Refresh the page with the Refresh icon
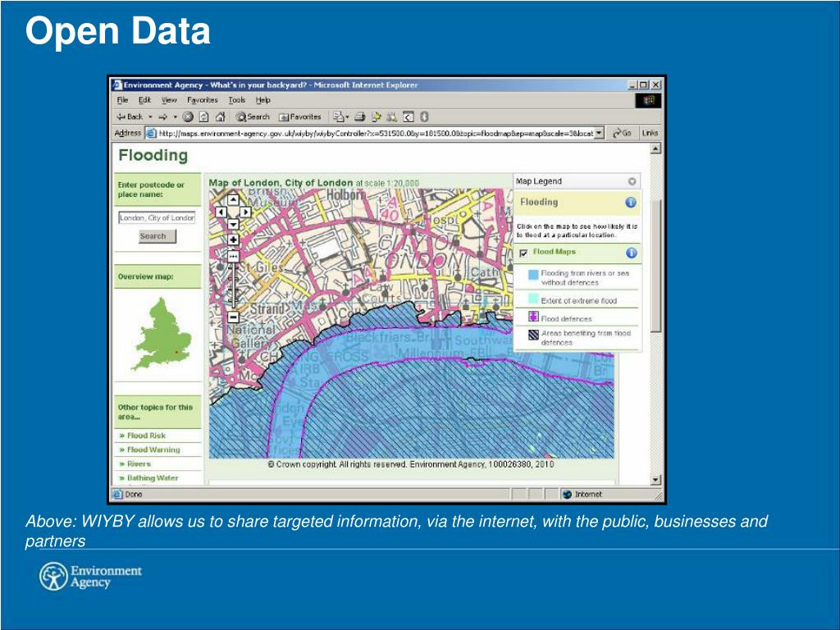 (203, 116)
